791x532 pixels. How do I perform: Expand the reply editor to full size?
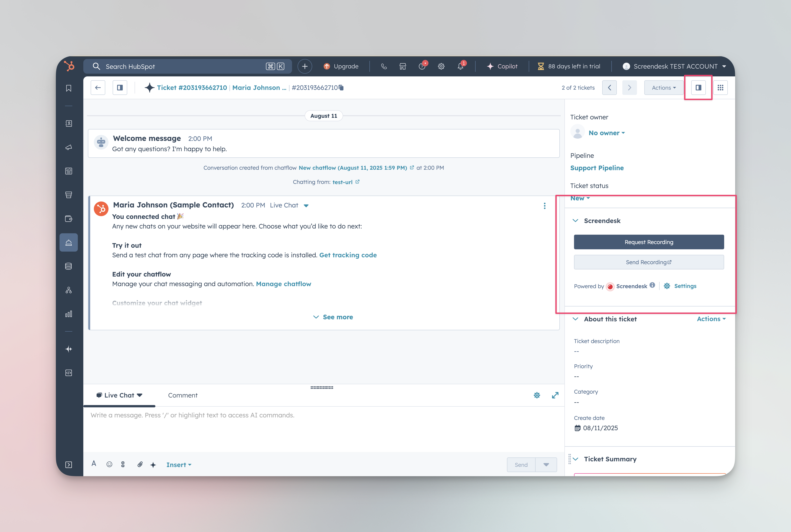pyautogui.click(x=555, y=395)
